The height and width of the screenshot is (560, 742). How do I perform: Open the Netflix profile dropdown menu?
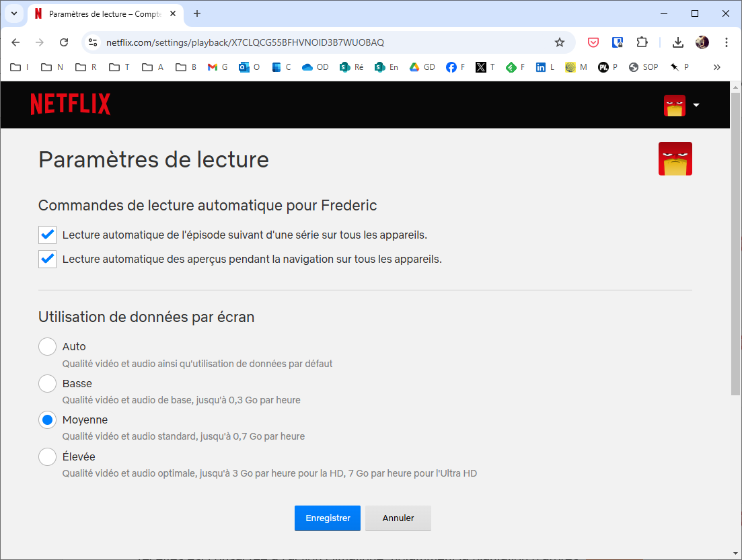682,106
